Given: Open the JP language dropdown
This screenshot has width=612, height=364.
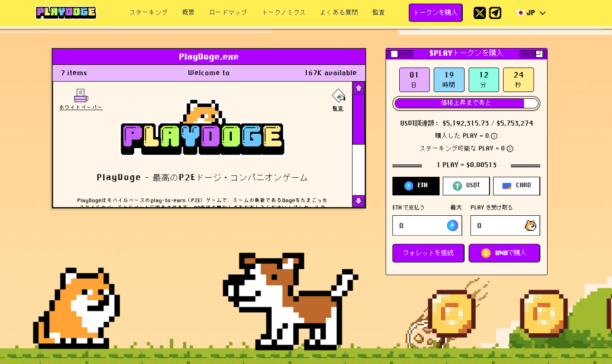Looking at the screenshot, I should (531, 13).
